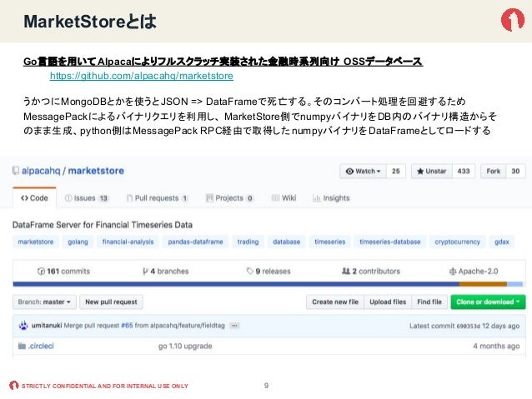Select the cryptocurrency topic tag

point(457,242)
